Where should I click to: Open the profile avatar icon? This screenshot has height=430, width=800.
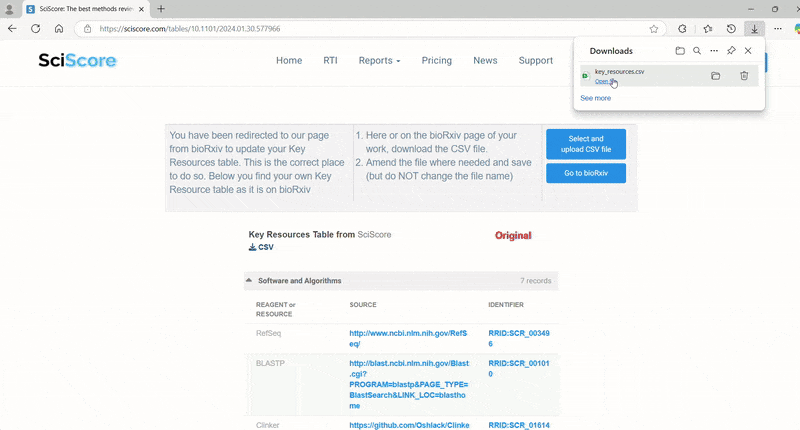pos(9,9)
